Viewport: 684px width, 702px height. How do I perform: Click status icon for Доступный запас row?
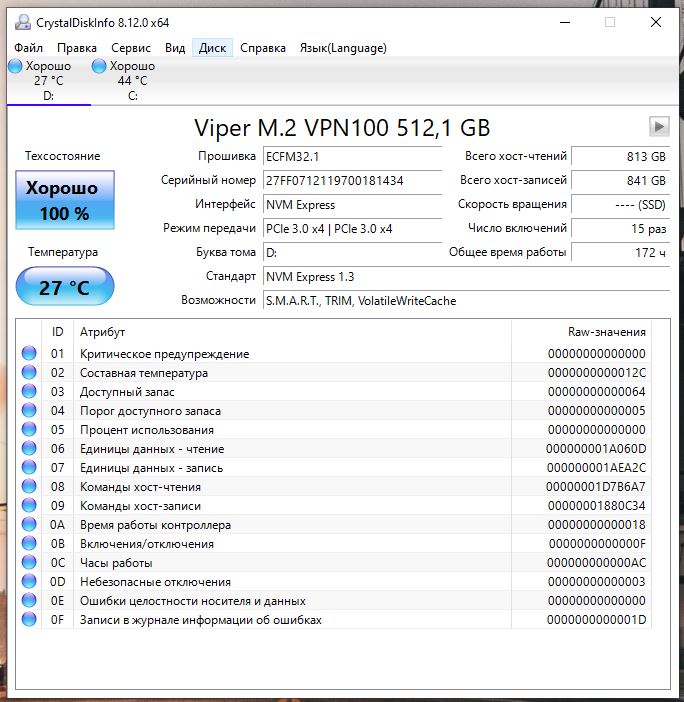point(29,391)
